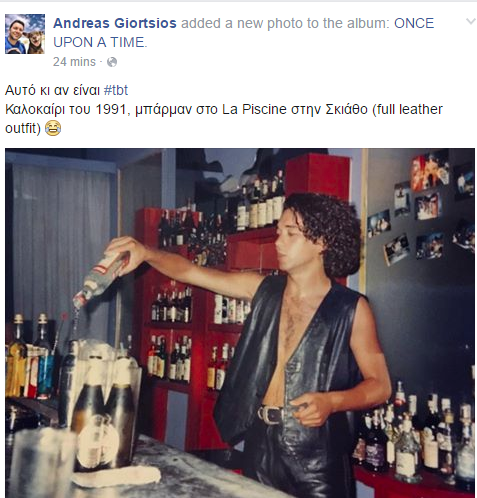Expand the post options chevron
This screenshot has width=477, height=498.
[471, 22]
